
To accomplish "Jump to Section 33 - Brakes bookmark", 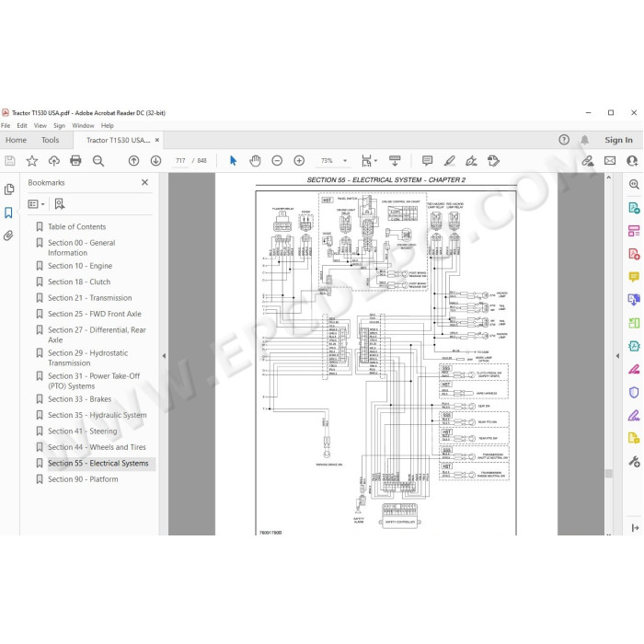I will tap(80, 399).
